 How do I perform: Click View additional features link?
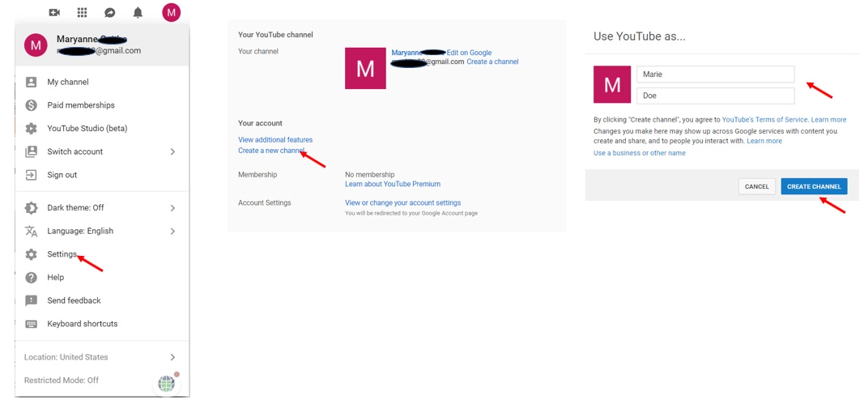tap(275, 139)
